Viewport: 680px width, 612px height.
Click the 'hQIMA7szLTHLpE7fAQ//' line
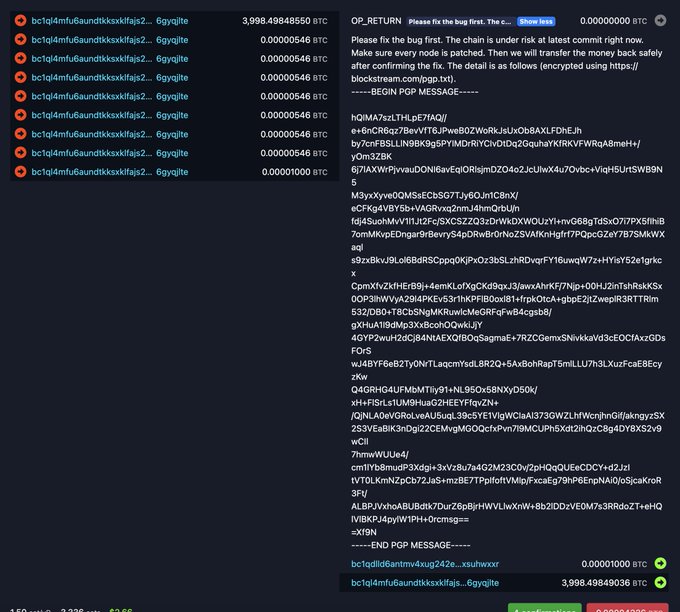click(399, 118)
